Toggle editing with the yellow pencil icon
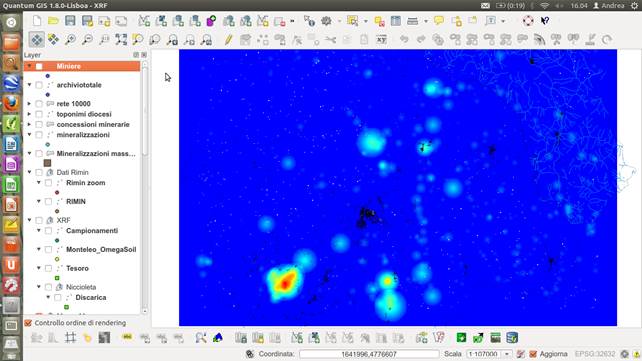This screenshot has height=361, width=642. click(x=228, y=39)
